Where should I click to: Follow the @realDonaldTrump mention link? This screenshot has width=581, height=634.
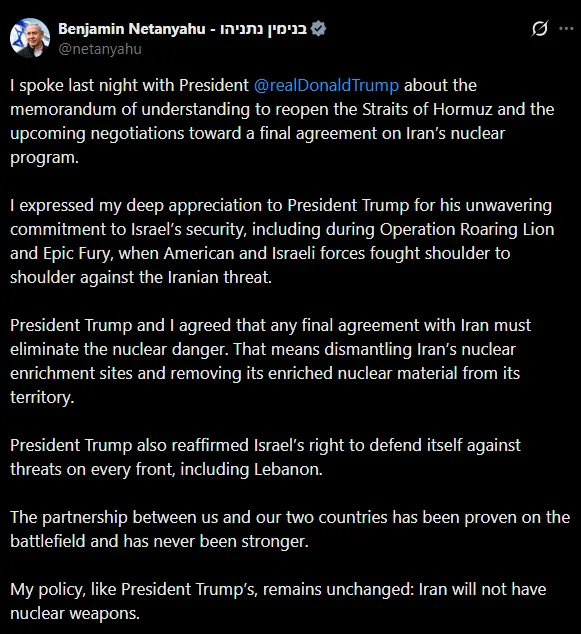click(326, 86)
